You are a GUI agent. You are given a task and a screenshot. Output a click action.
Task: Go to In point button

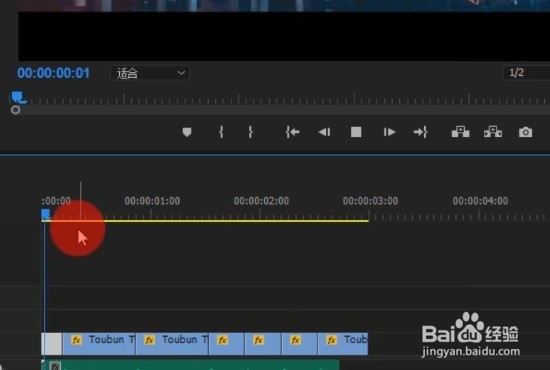click(292, 132)
